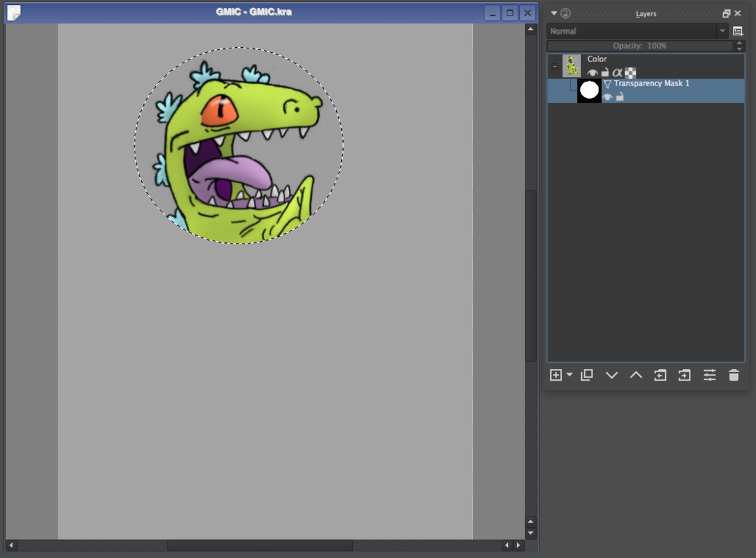Duplicate the selected layer or mask
This screenshot has width=756, height=558.
coord(587,375)
